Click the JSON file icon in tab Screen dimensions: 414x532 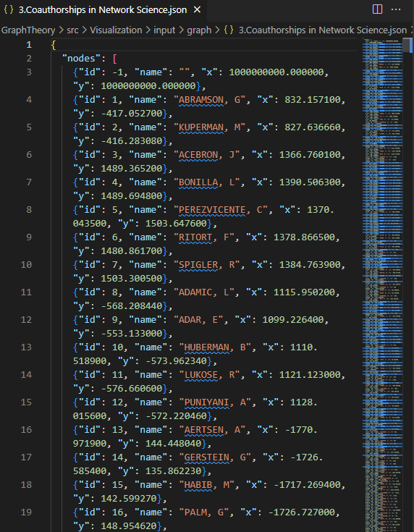(x=9, y=9)
